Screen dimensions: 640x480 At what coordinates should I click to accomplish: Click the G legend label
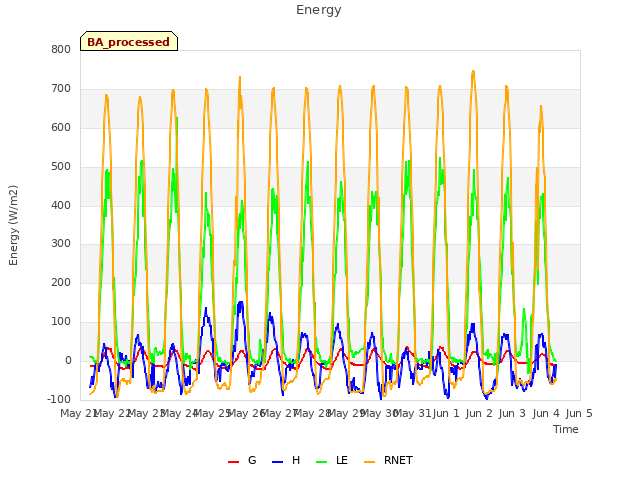[x=252, y=460]
